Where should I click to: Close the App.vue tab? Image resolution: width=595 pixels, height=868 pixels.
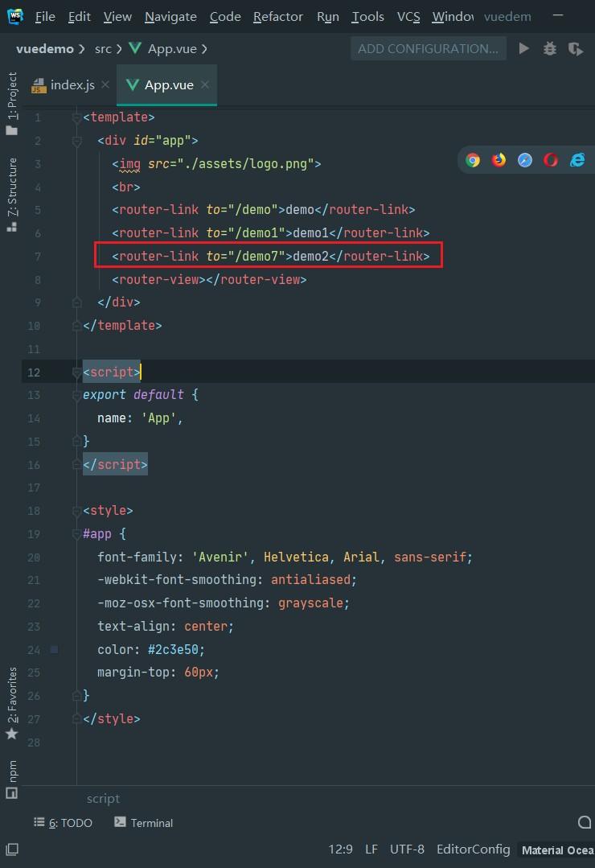[x=205, y=84]
